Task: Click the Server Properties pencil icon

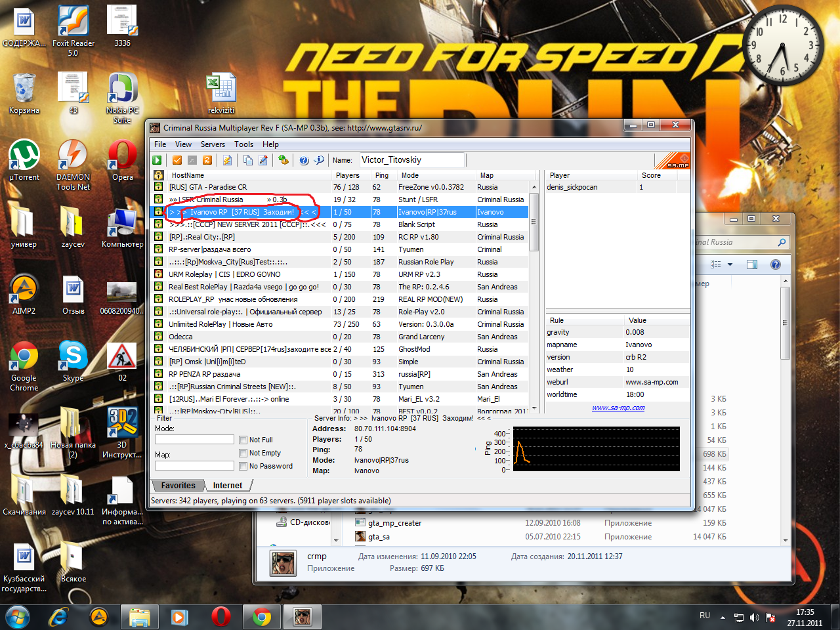Action: pyautogui.click(x=263, y=160)
